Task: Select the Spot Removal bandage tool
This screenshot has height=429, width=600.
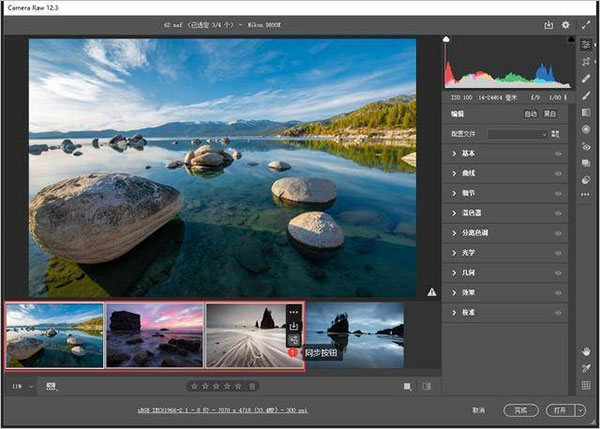Action: (x=585, y=78)
